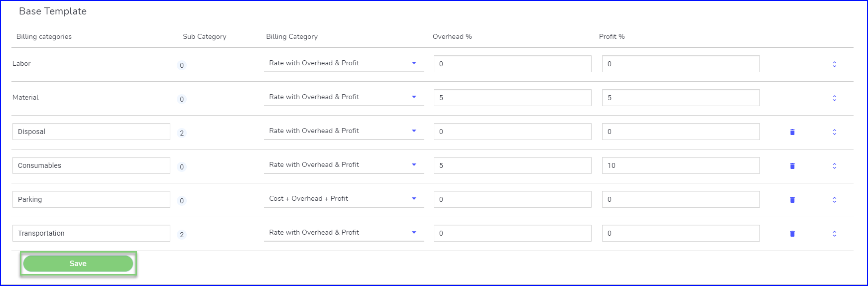
Task: Delete the Transportation billing category
Action: tap(792, 234)
